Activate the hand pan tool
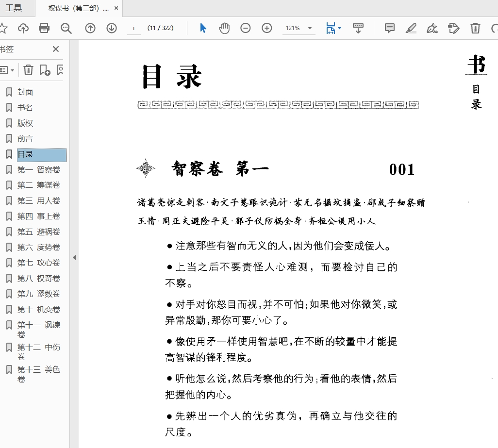This screenshot has height=448, width=498. (224, 28)
